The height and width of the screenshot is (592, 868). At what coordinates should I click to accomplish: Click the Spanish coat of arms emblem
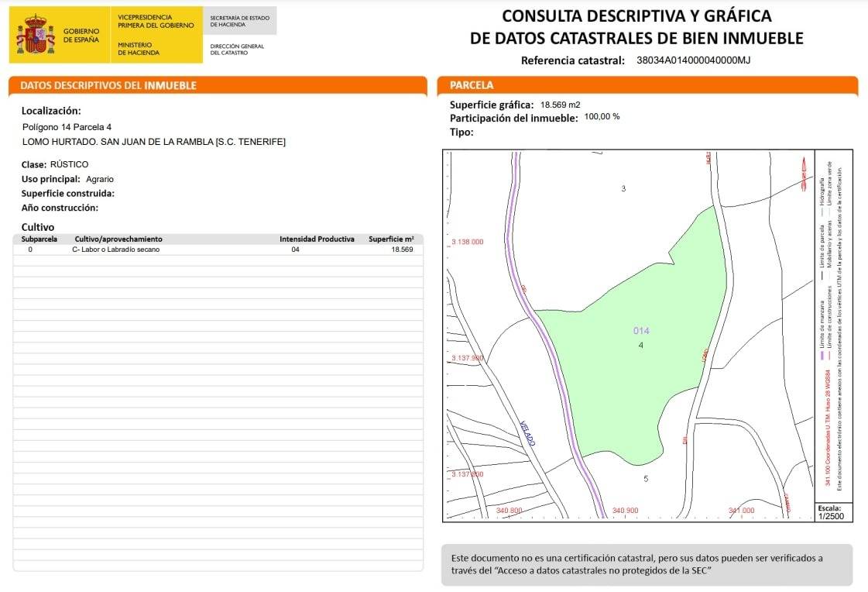click(36, 35)
